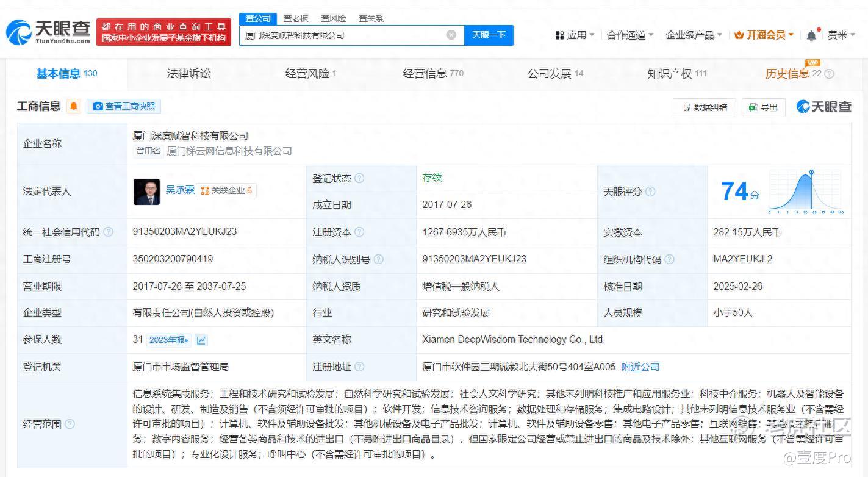This screenshot has height=477, width=868.
Task: Expand the 应用 dropdown menu
Action: pyautogui.click(x=575, y=35)
